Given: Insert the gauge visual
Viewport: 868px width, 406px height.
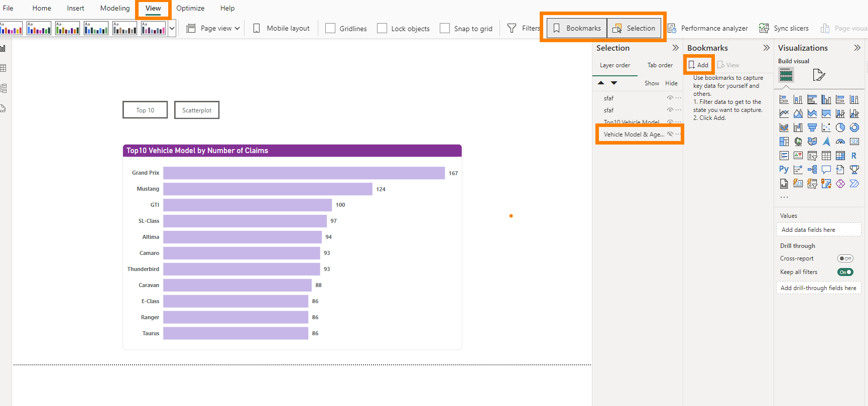Looking at the screenshot, I should click(x=840, y=142).
